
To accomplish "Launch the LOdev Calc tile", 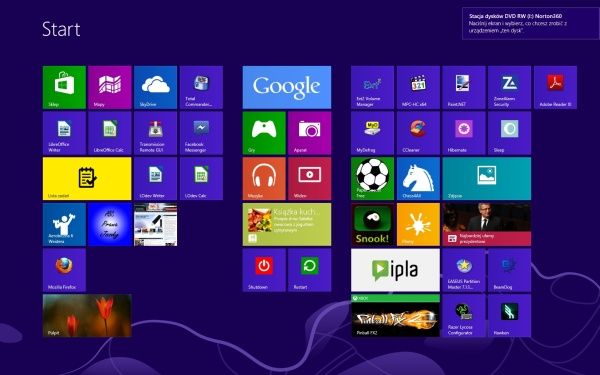I will [201, 179].
